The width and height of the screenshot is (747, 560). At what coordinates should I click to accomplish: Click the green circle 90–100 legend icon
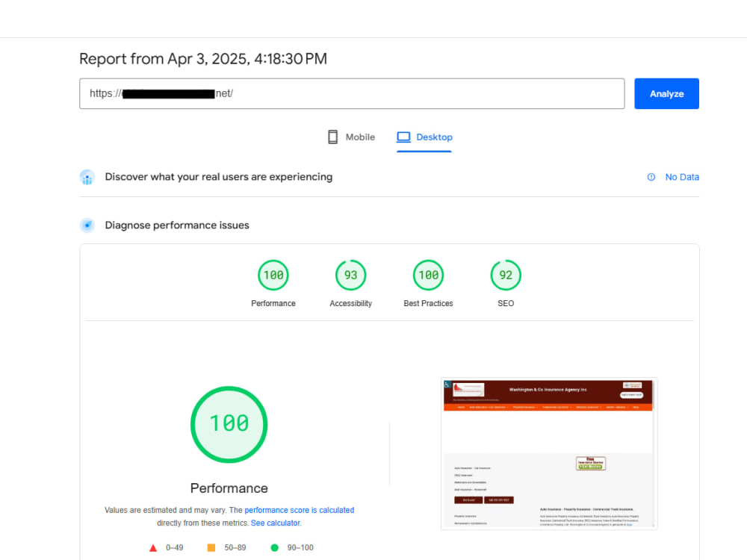tap(274, 547)
